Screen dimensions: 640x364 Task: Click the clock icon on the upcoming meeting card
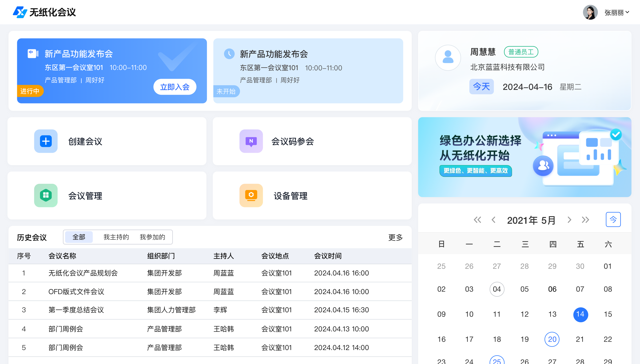click(x=229, y=54)
